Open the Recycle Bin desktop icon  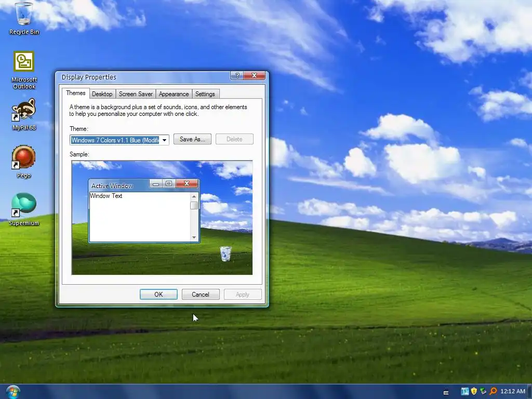click(24, 18)
